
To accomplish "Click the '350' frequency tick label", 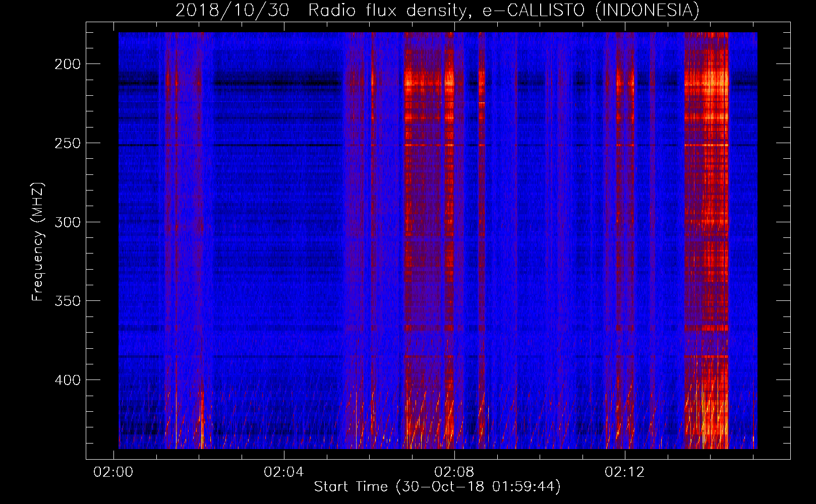I will coord(68,301).
